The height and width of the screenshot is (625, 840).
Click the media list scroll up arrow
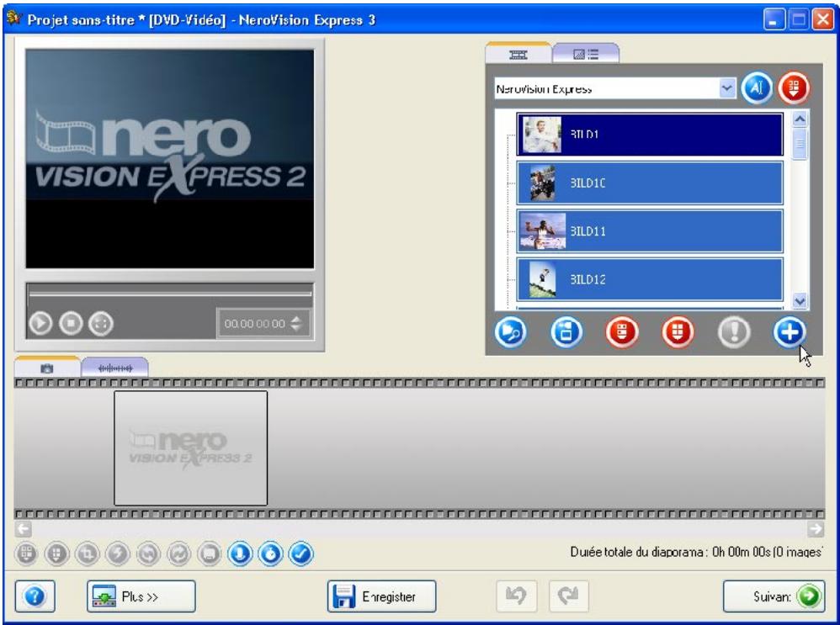point(800,119)
